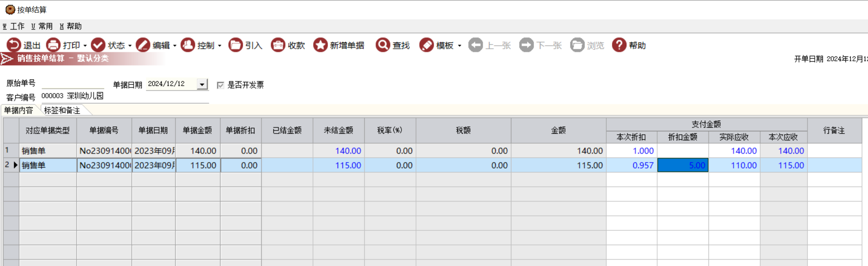Open the 常用 menu
The image size is (868, 266).
[x=42, y=26]
